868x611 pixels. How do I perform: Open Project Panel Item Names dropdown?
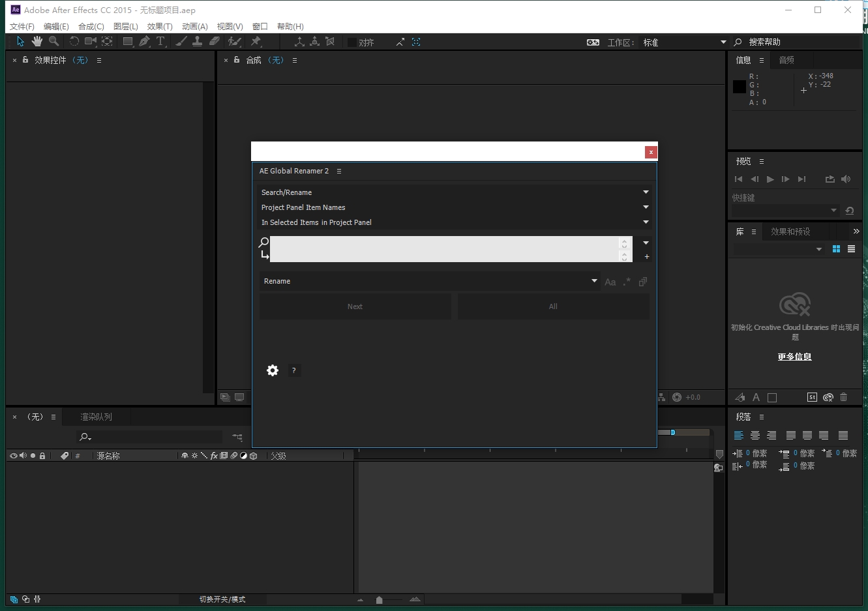click(646, 207)
